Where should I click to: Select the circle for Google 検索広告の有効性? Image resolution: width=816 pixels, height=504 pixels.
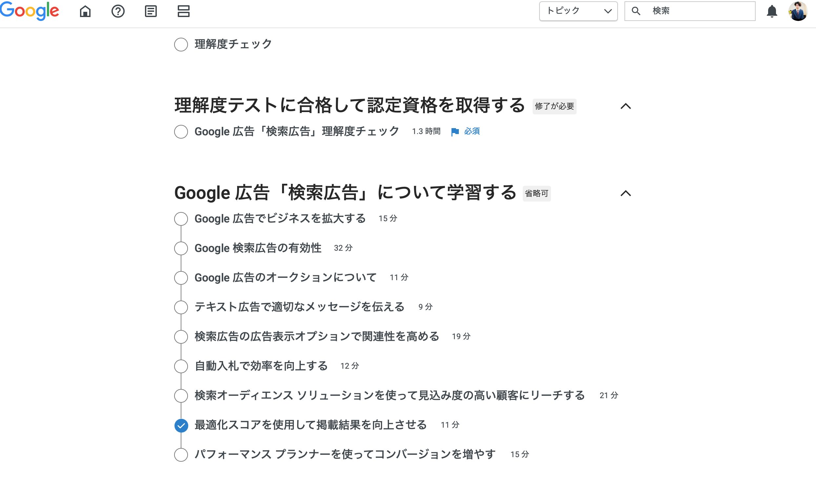181,248
